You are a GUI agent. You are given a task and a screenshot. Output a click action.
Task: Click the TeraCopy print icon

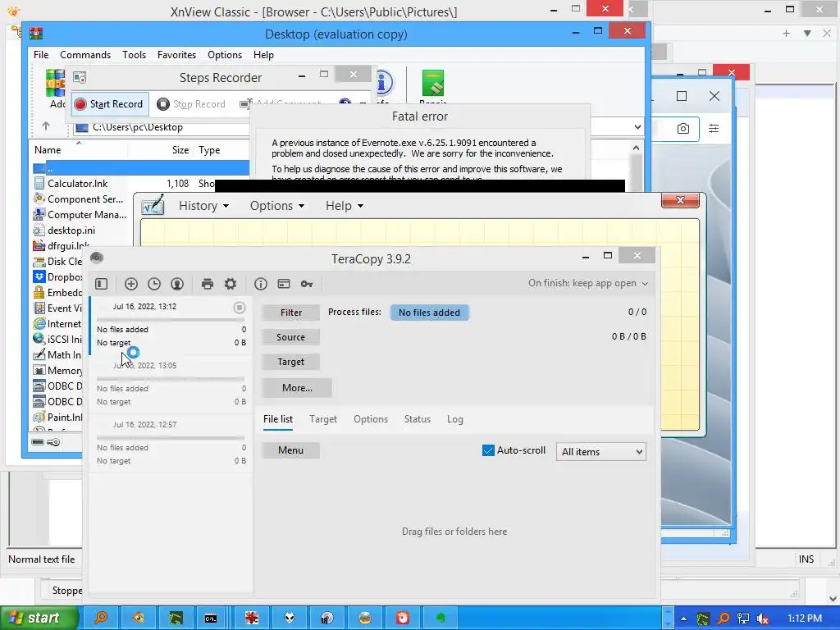208,284
